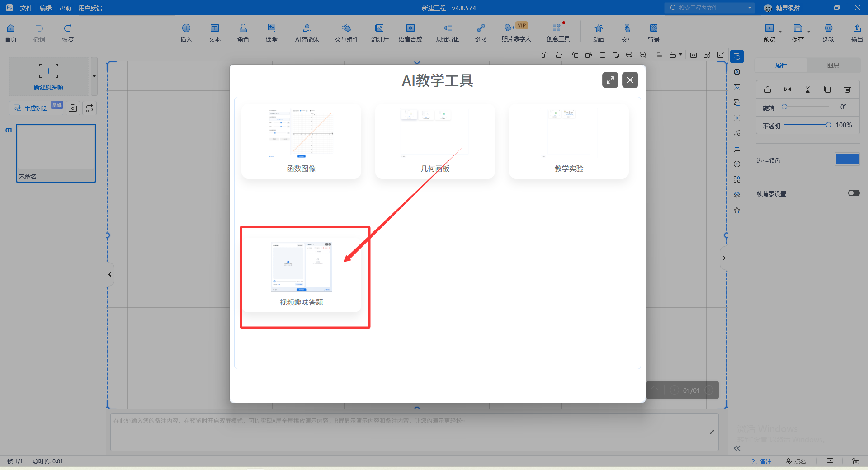
Task: Expand the 新建镜头帧 dropdown arrow
Action: pyautogui.click(x=94, y=76)
